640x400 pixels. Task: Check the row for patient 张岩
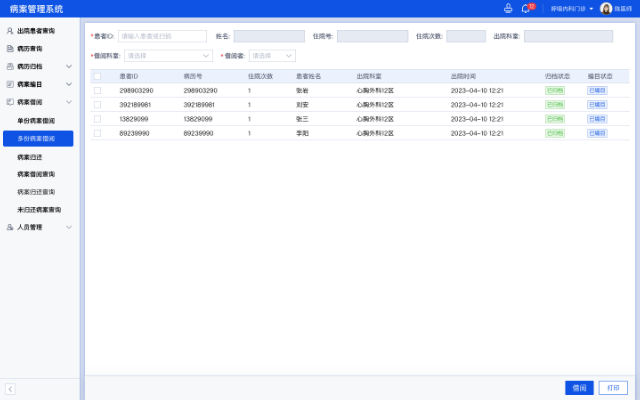[97, 91]
